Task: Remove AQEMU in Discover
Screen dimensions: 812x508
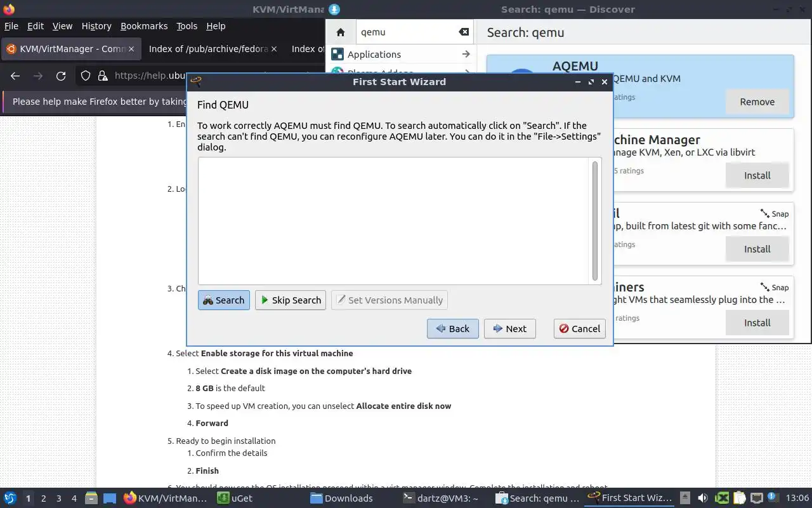Action: (757, 102)
